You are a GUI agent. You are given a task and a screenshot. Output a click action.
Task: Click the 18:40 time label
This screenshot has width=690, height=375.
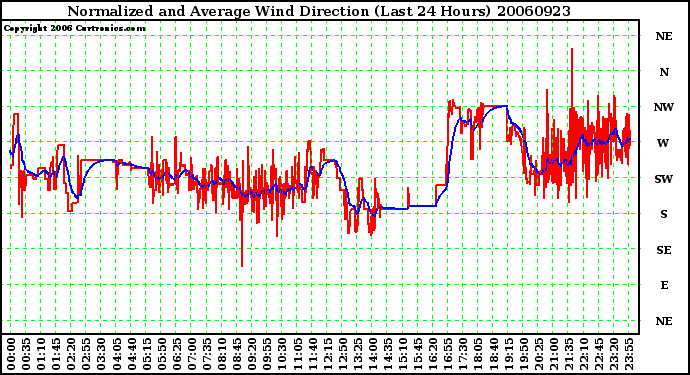click(492, 354)
